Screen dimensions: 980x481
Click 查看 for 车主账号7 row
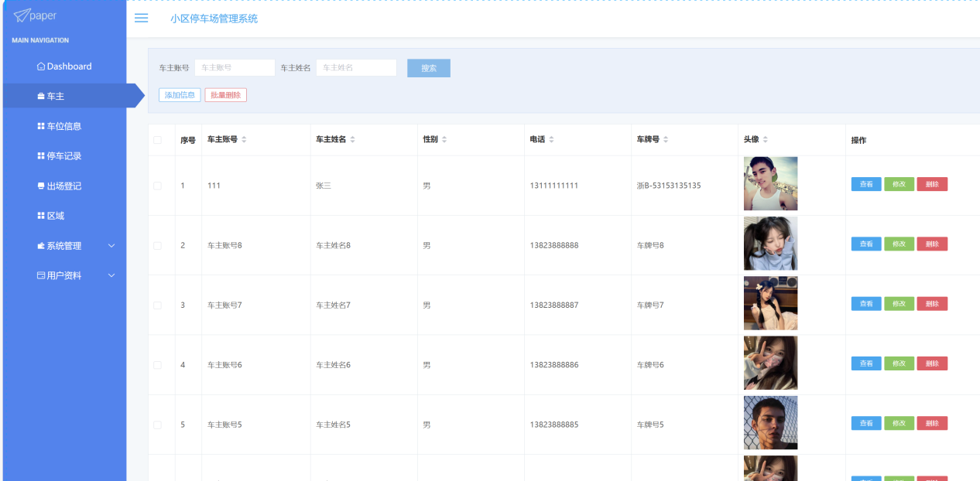click(866, 304)
